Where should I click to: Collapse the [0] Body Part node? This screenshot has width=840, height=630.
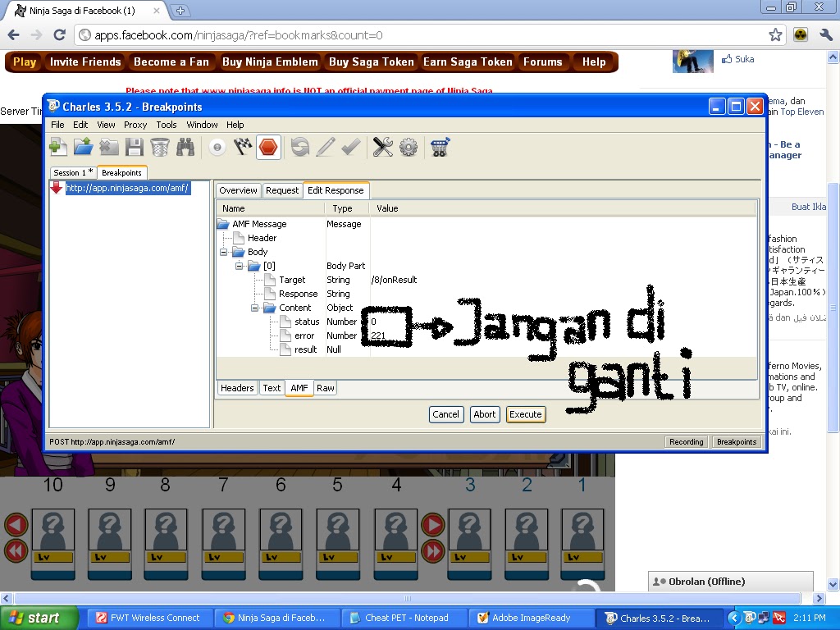240,266
